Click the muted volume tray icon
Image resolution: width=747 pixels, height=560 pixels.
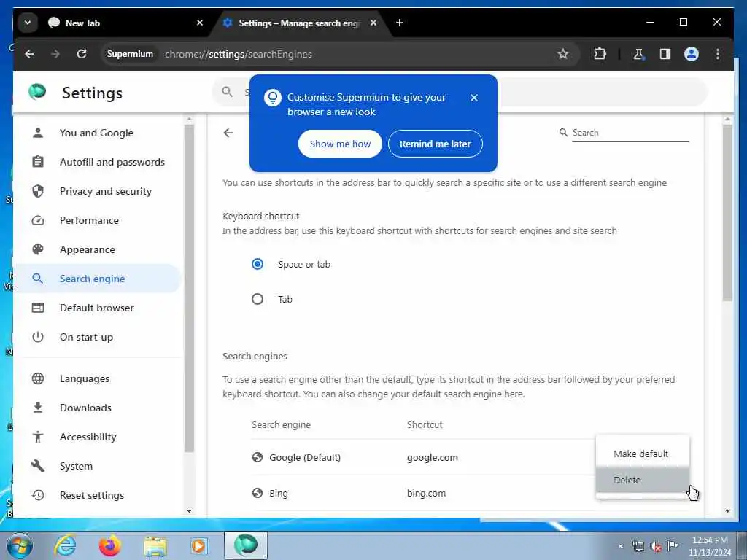tap(656, 546)
